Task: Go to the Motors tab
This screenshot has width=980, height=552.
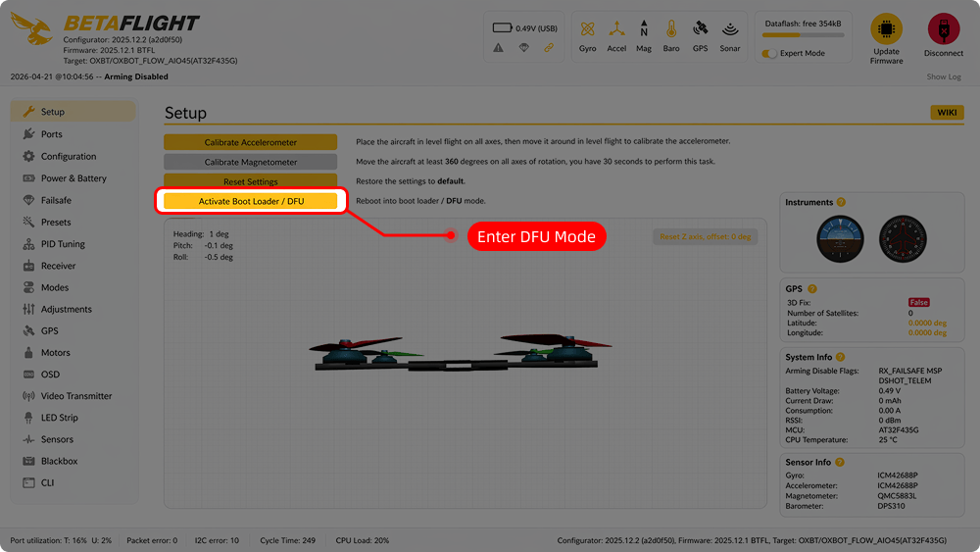Action: click(x=55, y=353)
